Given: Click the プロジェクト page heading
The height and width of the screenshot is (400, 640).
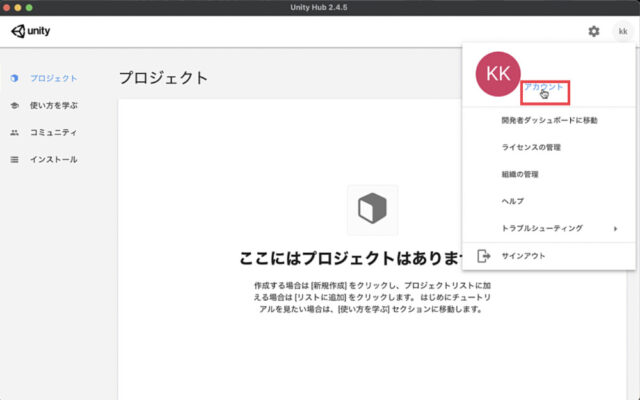Looking at the screenshot, I should 164,78.
